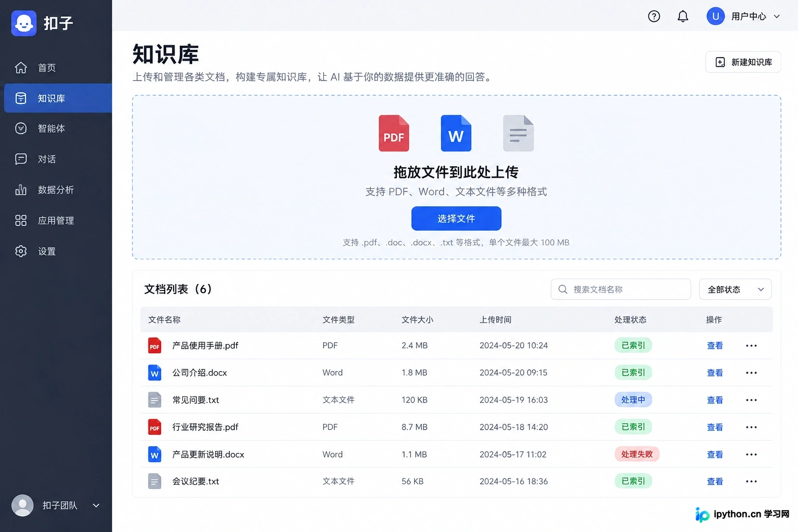Open more actions for 常见问要.txt

[x=751, y=400]
